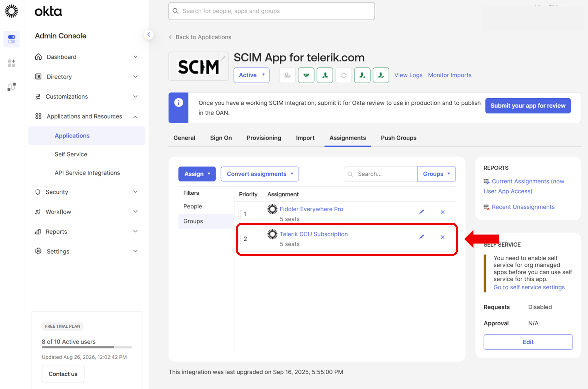This screenshot has height=389, width=588.
Task: Click the Dashboard home icon
Action: (x=38, y=57)
